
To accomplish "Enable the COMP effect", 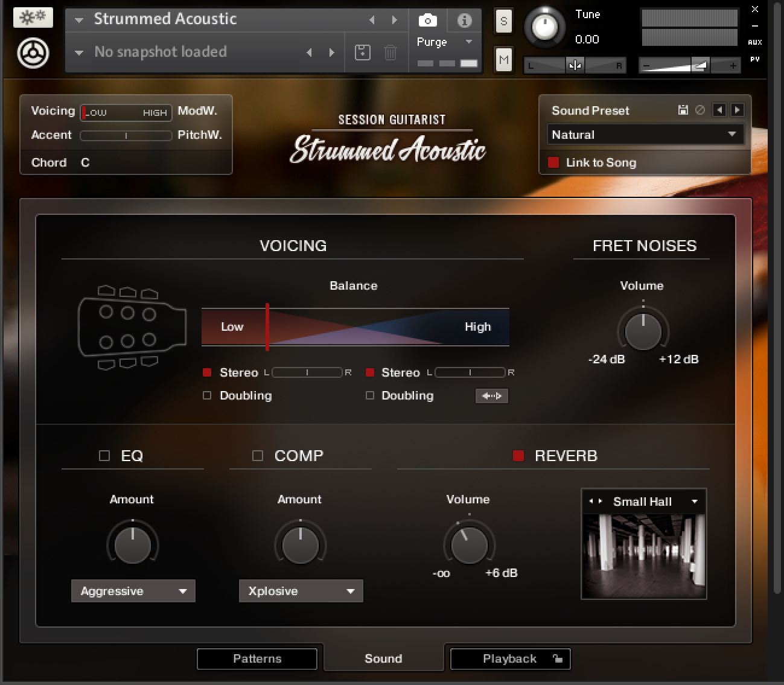I will [258, 456].
